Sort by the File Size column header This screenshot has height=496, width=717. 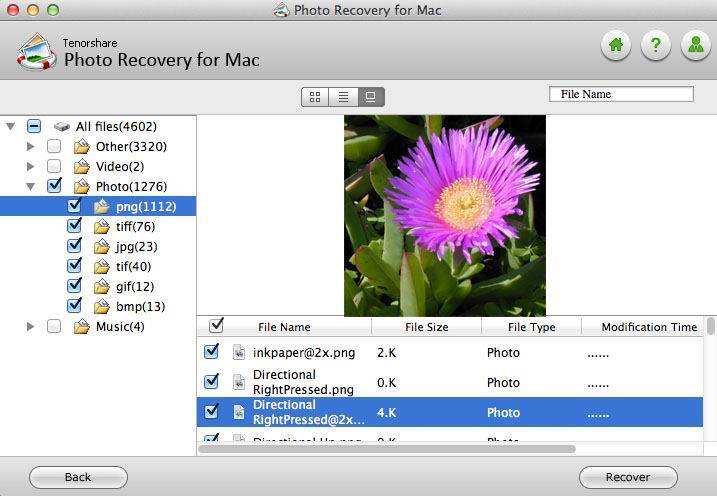pyautogui.click(x=427, y=327)
